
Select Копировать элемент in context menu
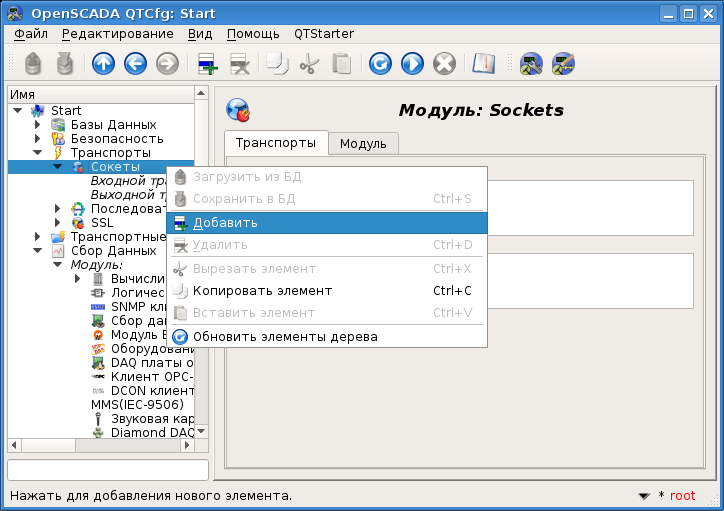tap(262, 291)
